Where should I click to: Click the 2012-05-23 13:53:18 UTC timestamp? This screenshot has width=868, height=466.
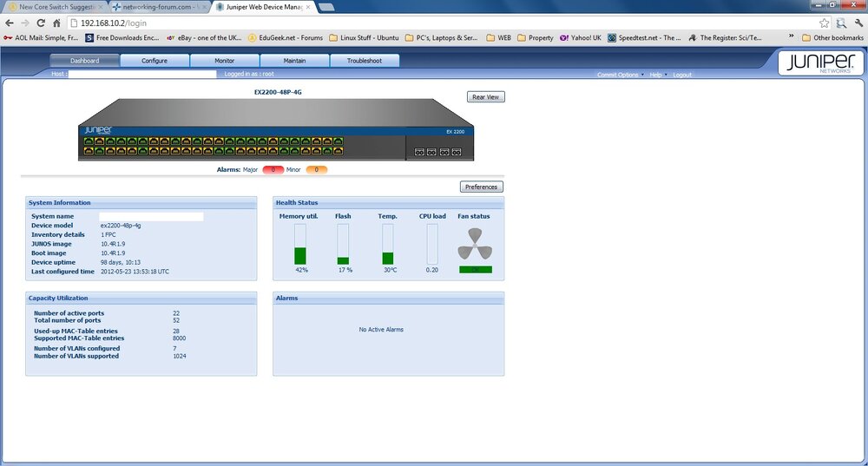coord(135,272)
